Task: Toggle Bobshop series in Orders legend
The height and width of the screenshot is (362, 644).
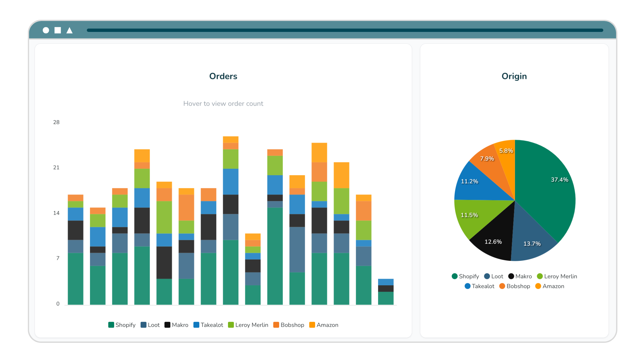Action: (x=289, y=325)
